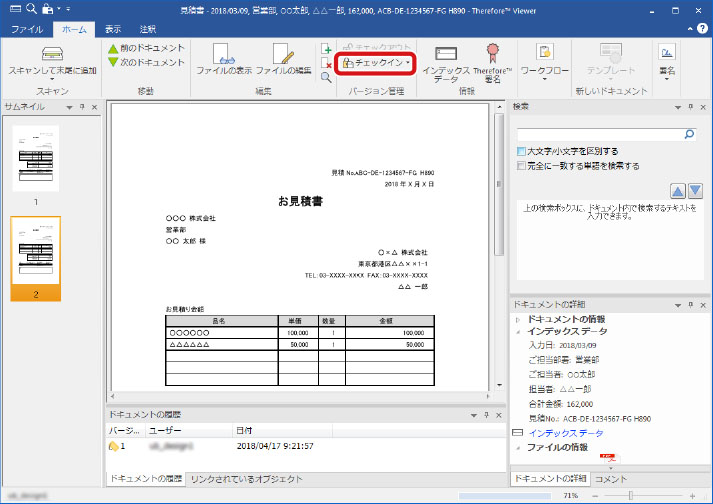Switch to リンクされているオブジェクト tab
Screen dimensions: 713x504
pos(246,479)
